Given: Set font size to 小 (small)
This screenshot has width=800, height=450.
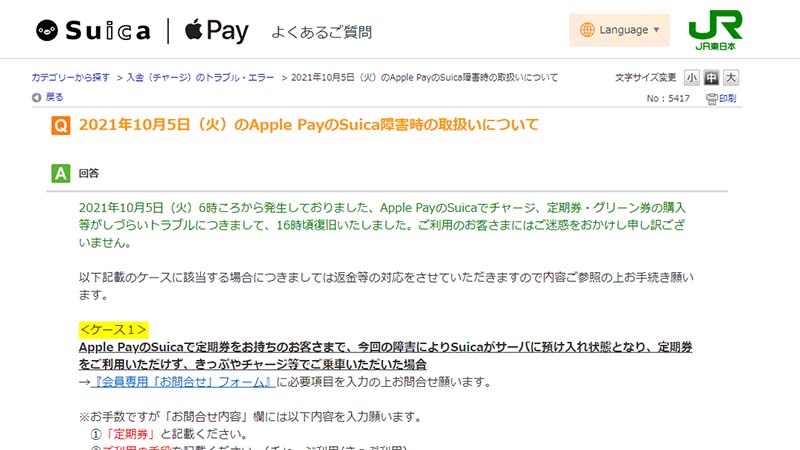Looking at the screenshot, I should click(691, 78).
